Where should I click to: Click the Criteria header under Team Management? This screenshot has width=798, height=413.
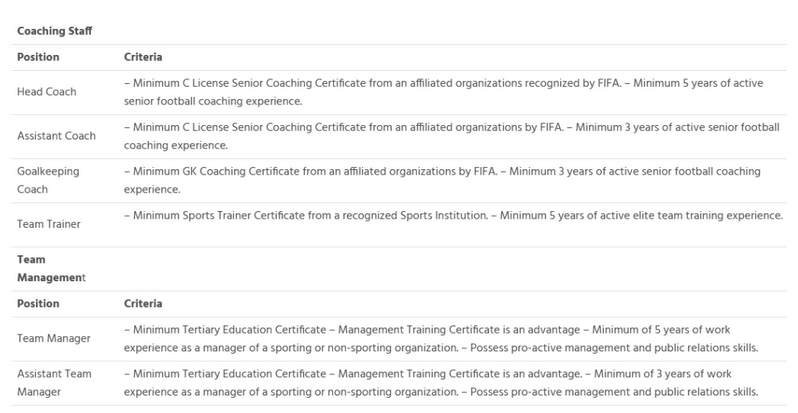[143, 300]
